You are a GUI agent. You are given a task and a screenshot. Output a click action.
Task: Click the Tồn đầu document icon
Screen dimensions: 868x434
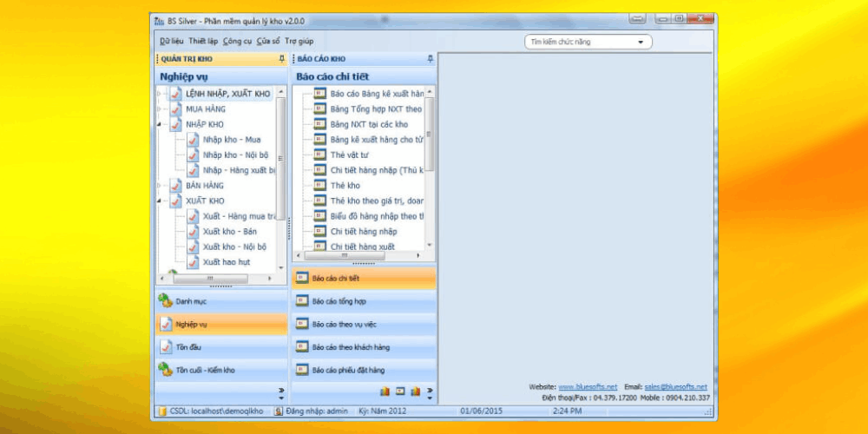point(165,347)
